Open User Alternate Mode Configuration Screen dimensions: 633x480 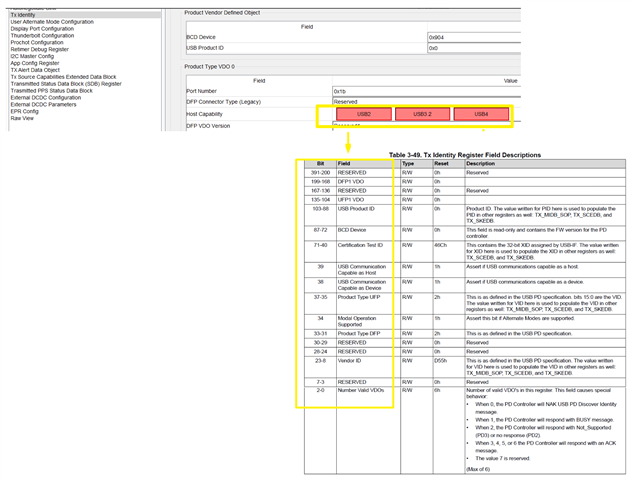click(52, 22)
